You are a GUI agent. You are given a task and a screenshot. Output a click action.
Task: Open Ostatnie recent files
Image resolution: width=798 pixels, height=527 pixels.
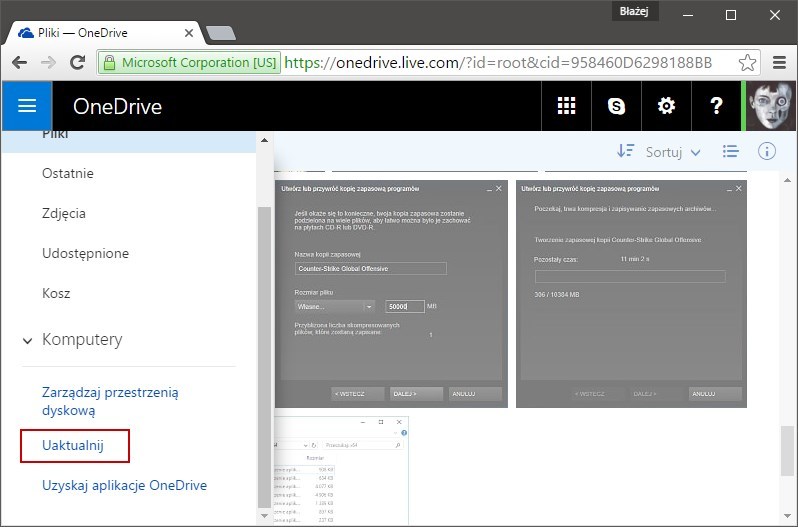68,173
